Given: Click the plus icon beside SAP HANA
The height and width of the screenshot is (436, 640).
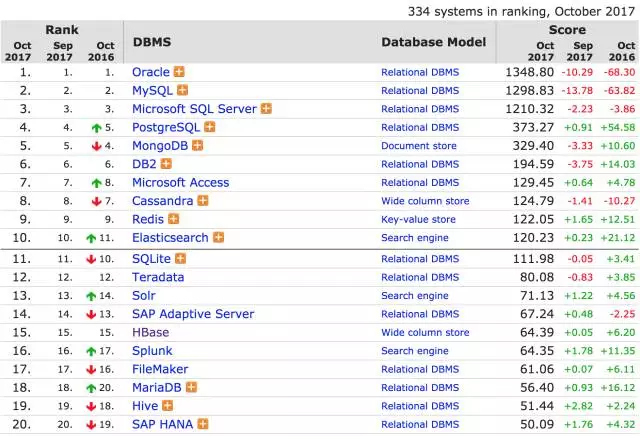Looking at the screenshot, I should 203,424.
